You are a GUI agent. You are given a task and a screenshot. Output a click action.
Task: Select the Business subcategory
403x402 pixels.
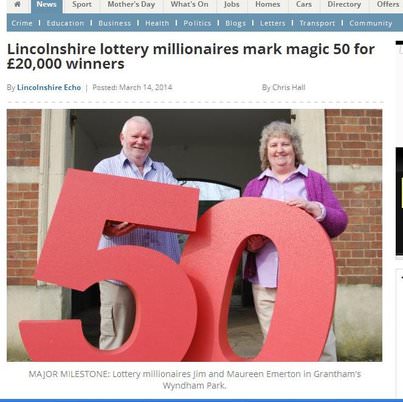[x=115, y=23]
